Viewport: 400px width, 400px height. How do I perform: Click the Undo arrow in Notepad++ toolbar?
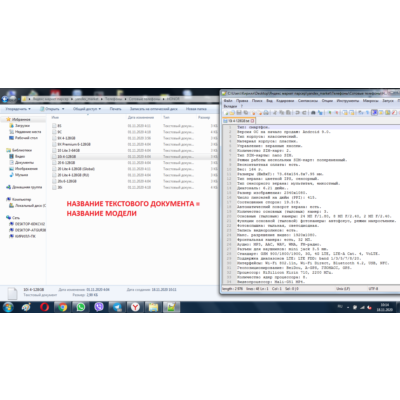[297, 113]
